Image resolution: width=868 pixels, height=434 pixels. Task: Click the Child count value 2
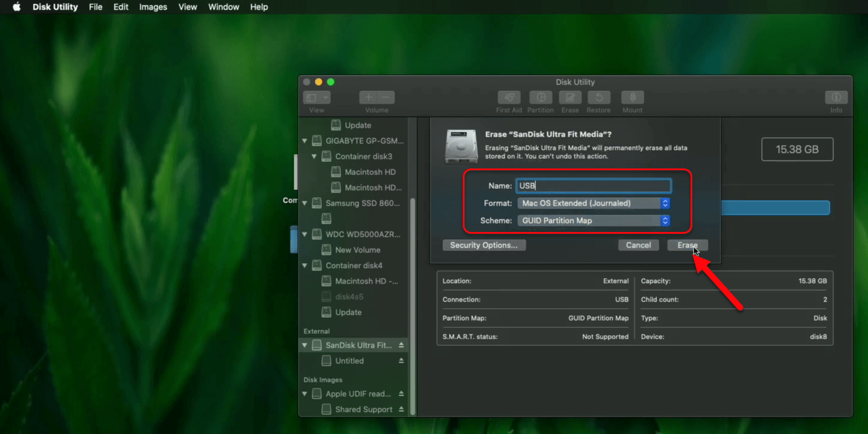pos(825,300)
